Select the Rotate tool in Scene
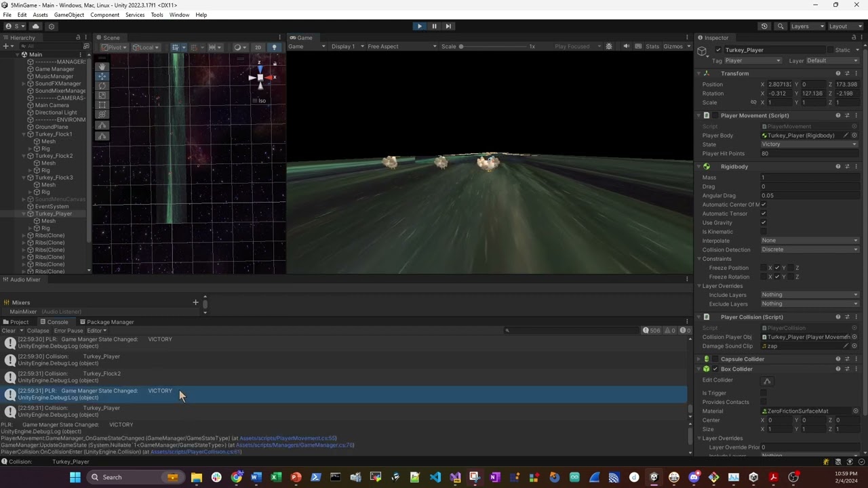The width and height of the screenshot is (868, 488). (102, 86)
